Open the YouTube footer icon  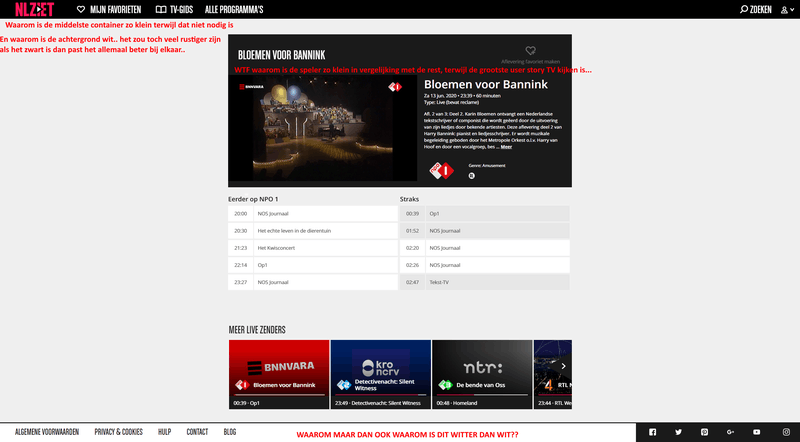pos(757,432)
